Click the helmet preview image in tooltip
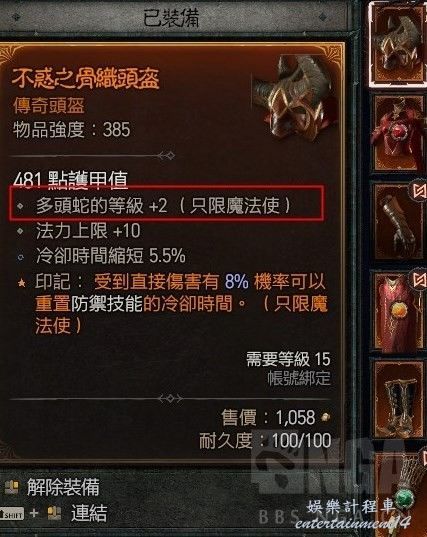This screenshot has height=537, width=427. pyautogui.click(x=295, y=96)
